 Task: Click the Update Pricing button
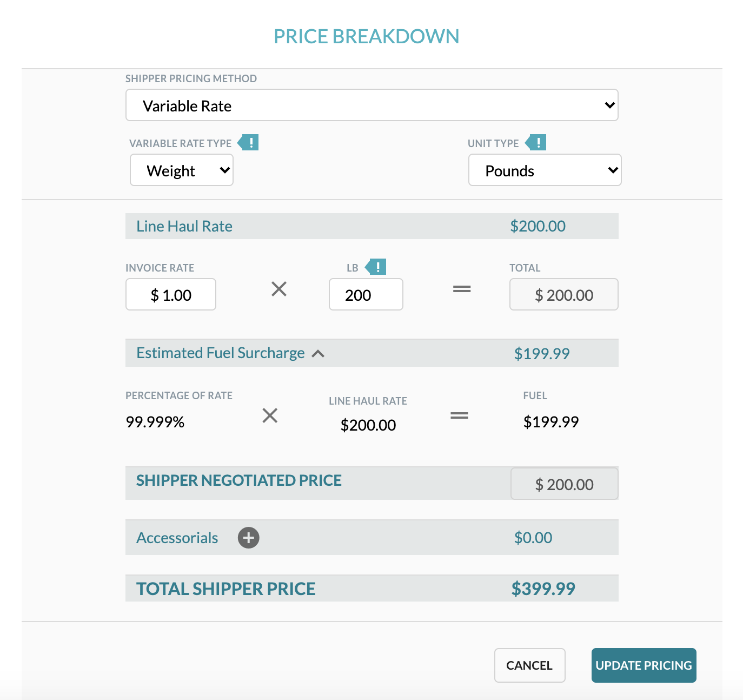[x=644, y=665]
